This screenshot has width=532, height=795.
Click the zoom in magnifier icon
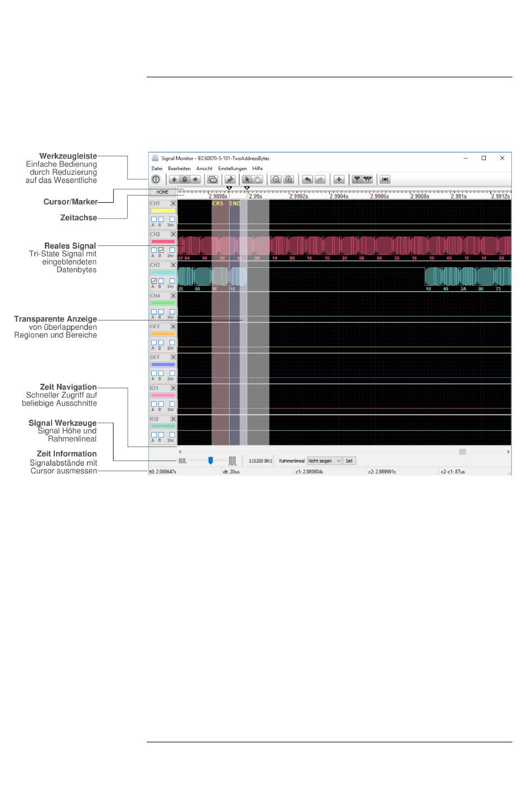[288, 179]
